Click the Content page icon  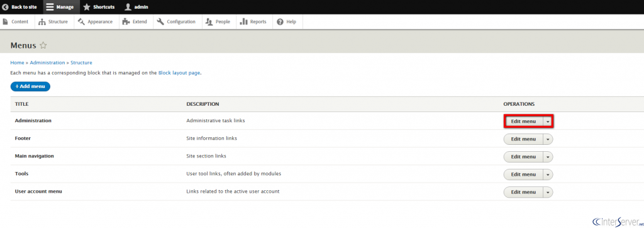[5, 21]
